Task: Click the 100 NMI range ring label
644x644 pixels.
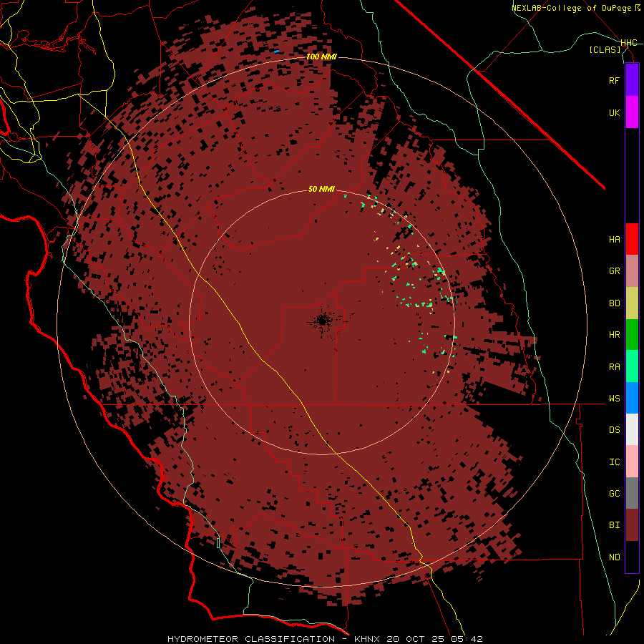Action: coord(321,57)
